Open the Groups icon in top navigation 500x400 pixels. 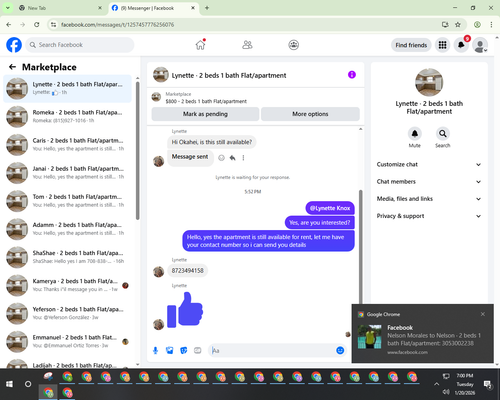click(293, 45)
